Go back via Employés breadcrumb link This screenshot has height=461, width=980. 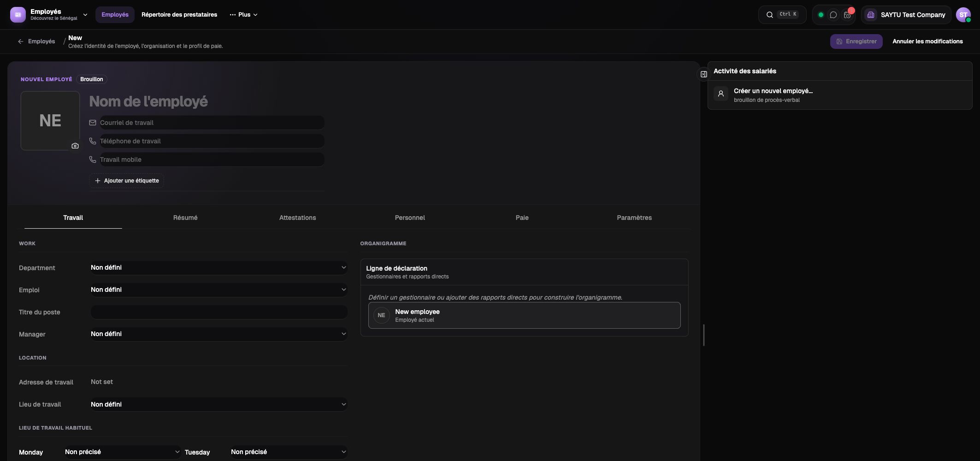click(x=41, y=41)
